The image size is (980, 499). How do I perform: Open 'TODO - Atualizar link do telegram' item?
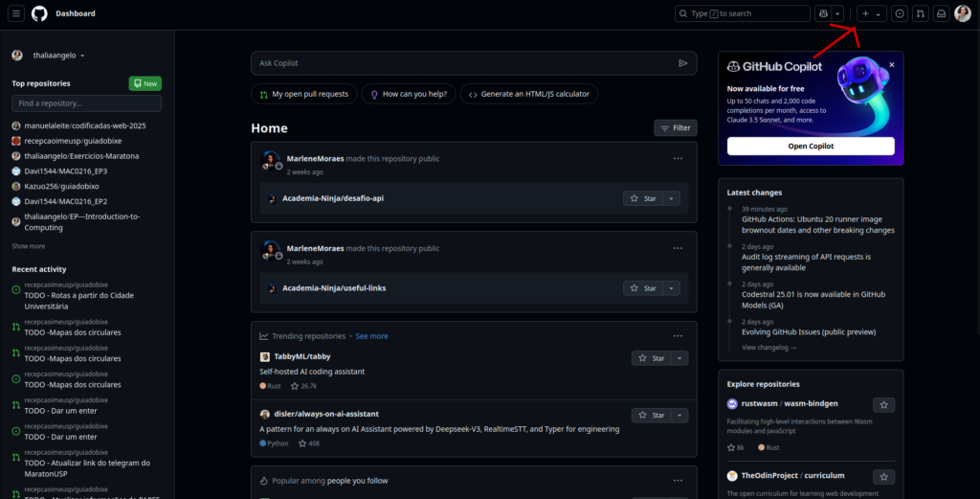[87, 468]
